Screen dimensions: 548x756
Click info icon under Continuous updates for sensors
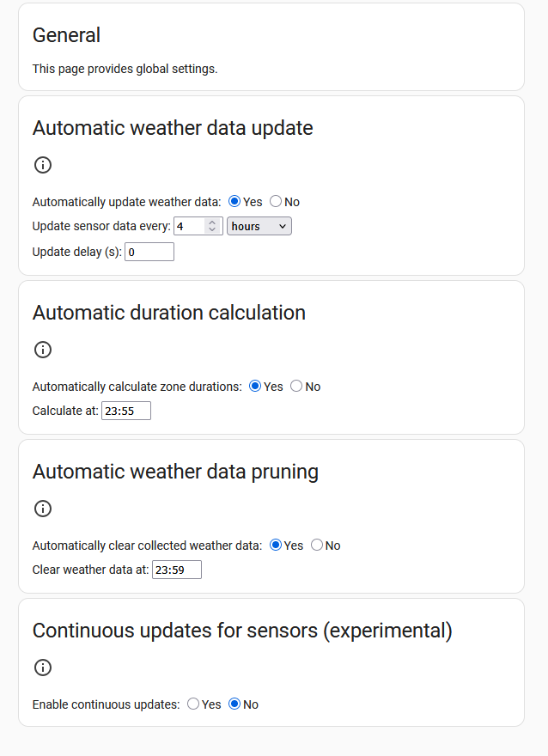point(43,668)
